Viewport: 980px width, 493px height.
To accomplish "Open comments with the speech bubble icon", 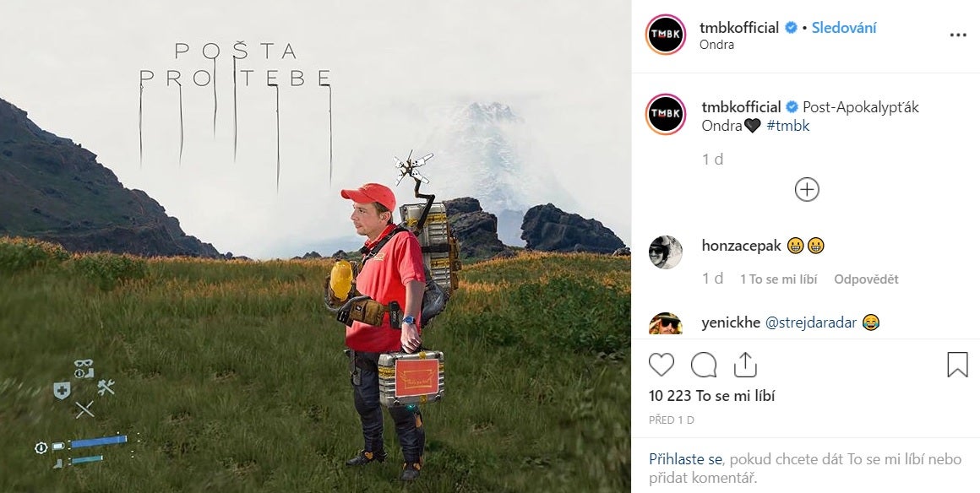I will [704, 365].
